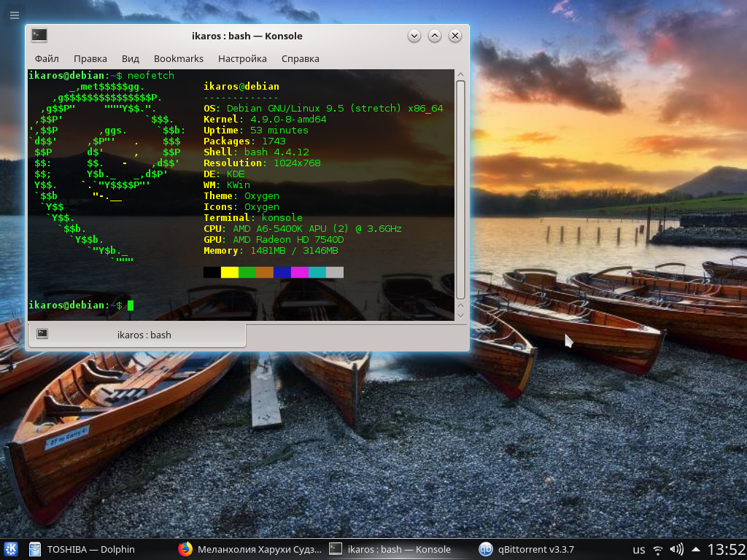The width and height of the screenshot is (747, 560).
Task: Click the Konsole vertical scrollbar
Action: 460,190
